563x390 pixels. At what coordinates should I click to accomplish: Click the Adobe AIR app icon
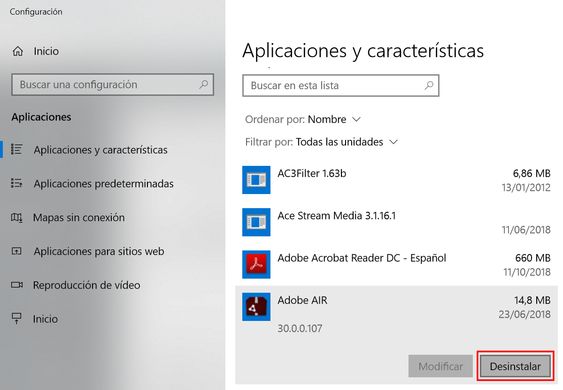(x=256, y=307)
